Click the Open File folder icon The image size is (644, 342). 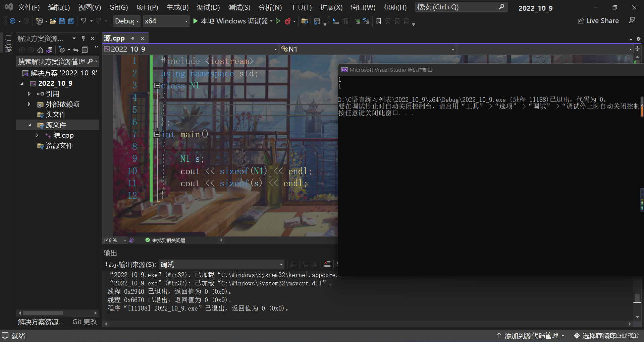[53, 21]
